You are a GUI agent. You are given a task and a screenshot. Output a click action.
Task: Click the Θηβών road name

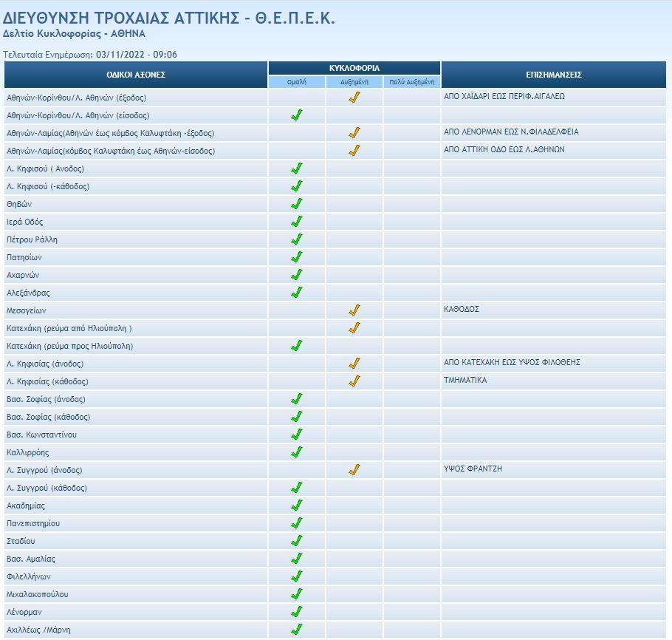[19, 204]
